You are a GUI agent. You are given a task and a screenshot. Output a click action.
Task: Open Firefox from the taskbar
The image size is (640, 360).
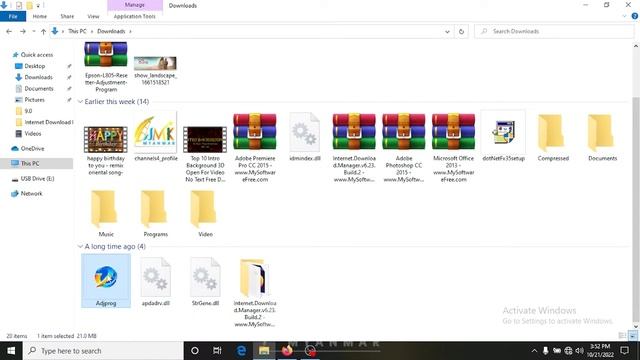click(x=287, y=351)
